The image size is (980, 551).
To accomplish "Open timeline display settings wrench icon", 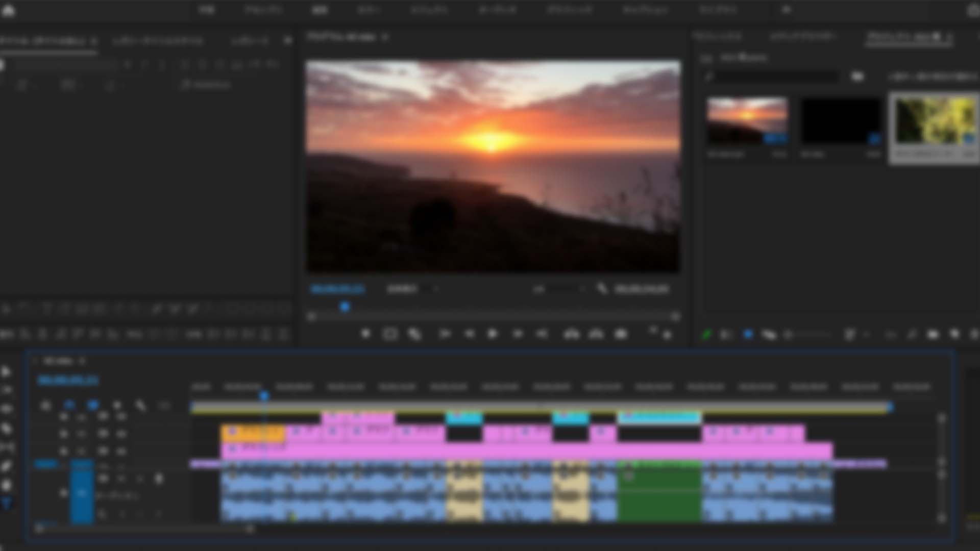I will [x=140, y=406].
